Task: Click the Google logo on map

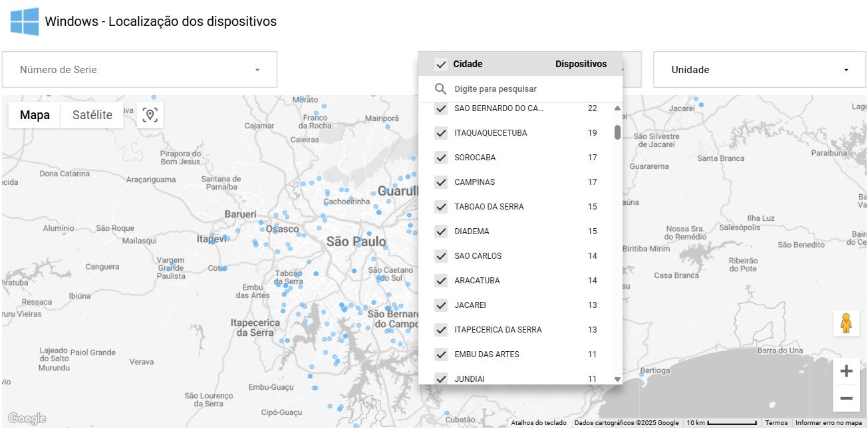Action: click(x=27, y=418)
